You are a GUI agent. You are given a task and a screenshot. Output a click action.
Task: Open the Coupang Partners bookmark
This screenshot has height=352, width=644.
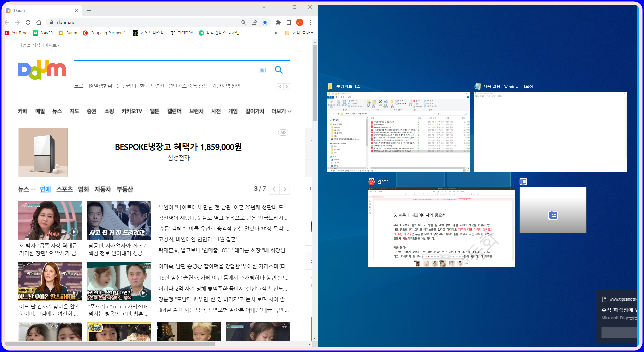coord(105,33)
